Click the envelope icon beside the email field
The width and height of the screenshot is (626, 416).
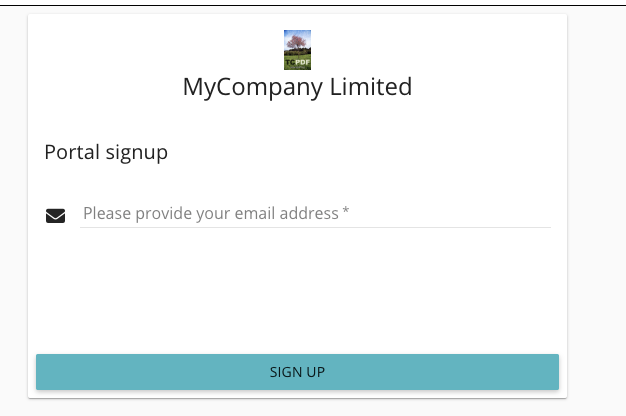click(56, 215)
